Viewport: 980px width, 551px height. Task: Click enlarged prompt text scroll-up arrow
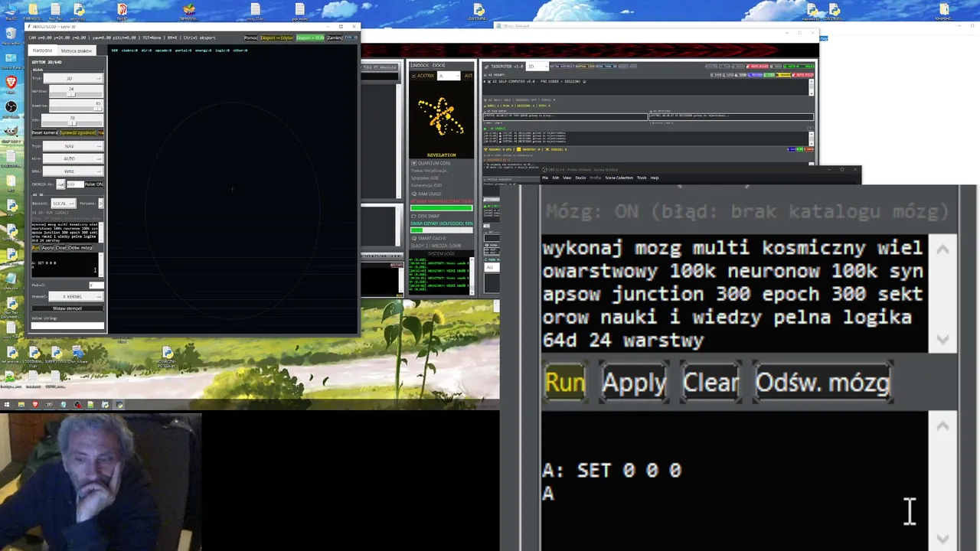coord(942,250)
